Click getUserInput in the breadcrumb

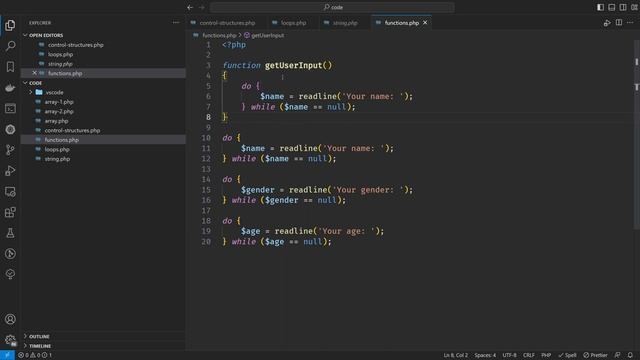pos(267,36)
